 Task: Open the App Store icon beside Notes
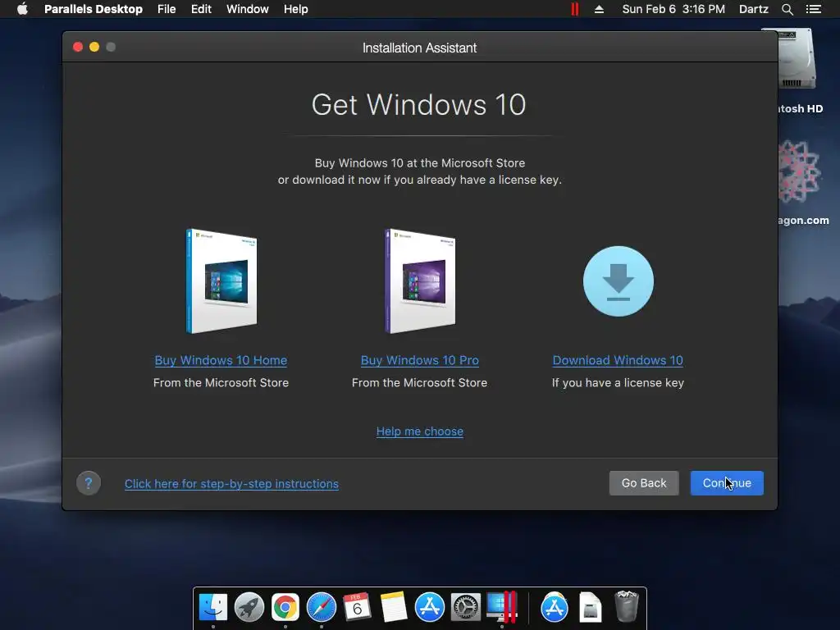pos(429,607)
